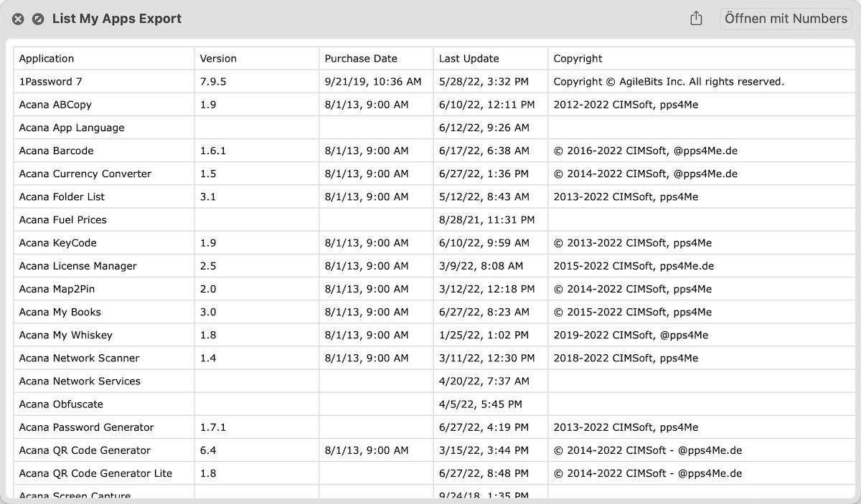The image size is (861, 504).
Task: Select the Acana My Whiskey cell
Action: (x=104, y=335)
